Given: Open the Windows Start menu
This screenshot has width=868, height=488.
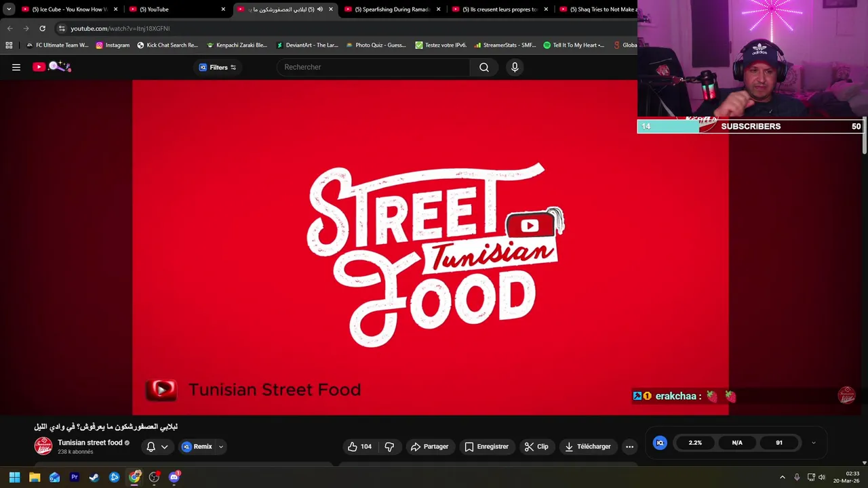Looking at the screenshot, I should click(14, 477).
